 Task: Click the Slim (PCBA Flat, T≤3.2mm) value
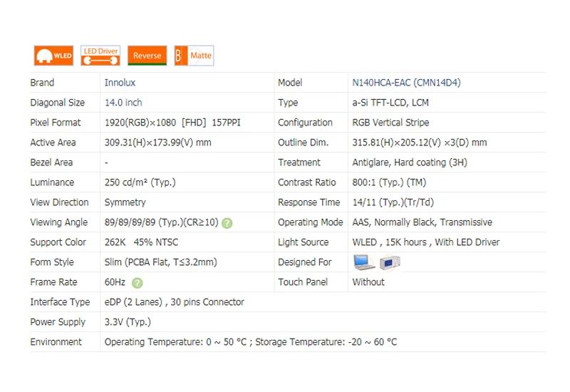pyautogui.click(x=161, y=262)
